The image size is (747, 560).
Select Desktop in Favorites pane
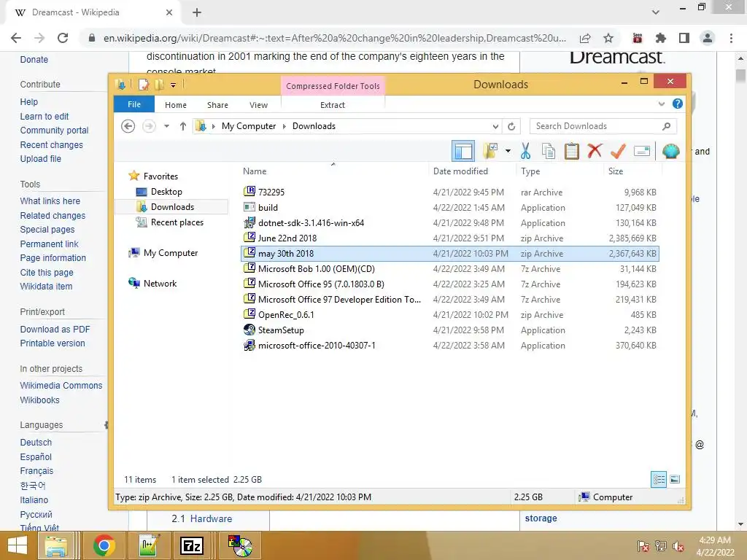click(166, 192)
